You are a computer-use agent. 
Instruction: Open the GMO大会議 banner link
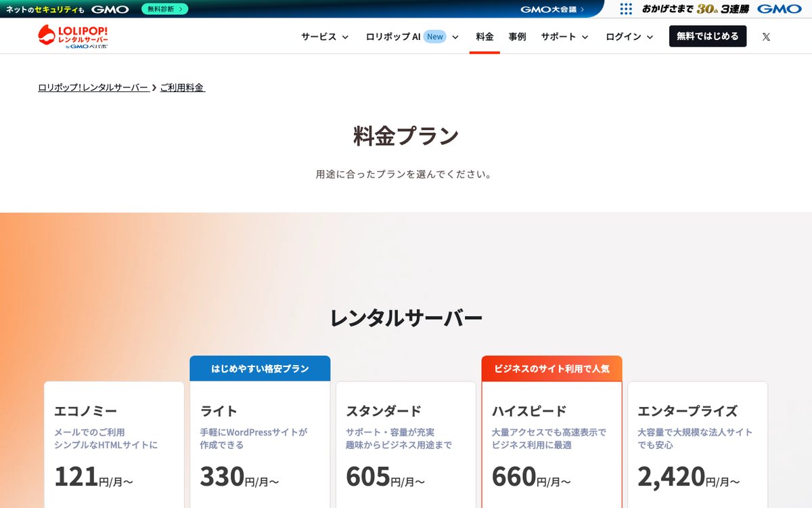pos(552,9)
